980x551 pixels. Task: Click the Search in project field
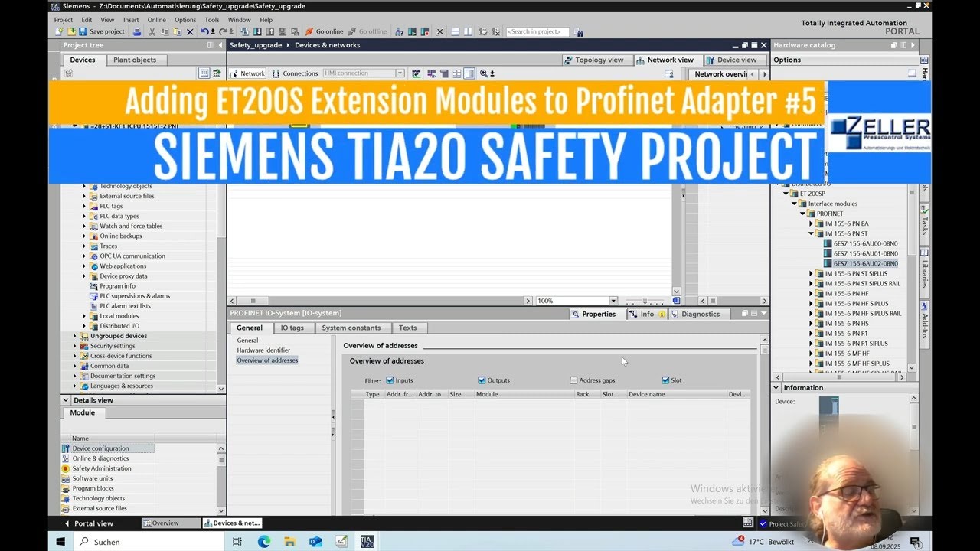(538, 32)
